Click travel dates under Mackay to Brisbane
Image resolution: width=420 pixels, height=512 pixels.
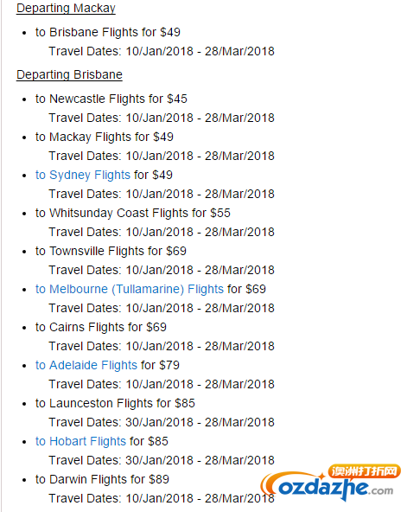click(x=162, y=51)
